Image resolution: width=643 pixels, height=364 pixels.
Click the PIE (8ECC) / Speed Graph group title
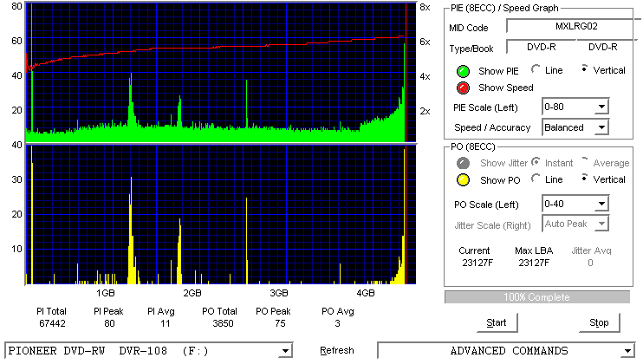click(x=504, y=8)
